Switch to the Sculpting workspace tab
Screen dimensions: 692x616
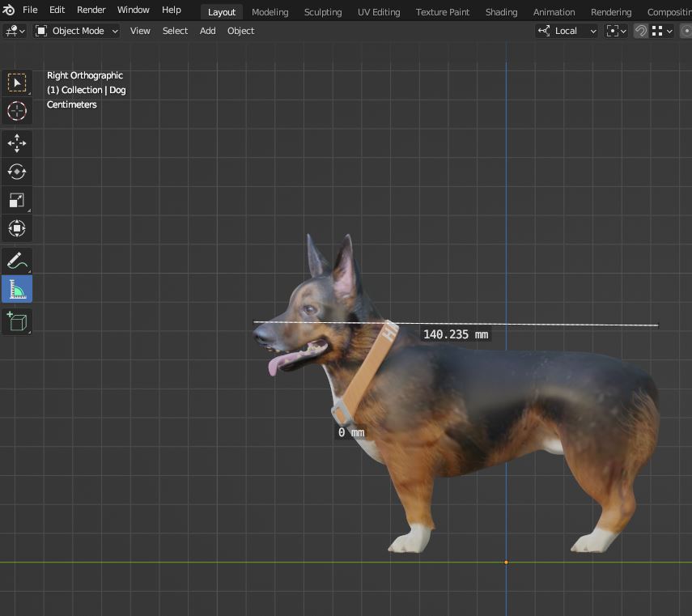click(x=323, y=12)
